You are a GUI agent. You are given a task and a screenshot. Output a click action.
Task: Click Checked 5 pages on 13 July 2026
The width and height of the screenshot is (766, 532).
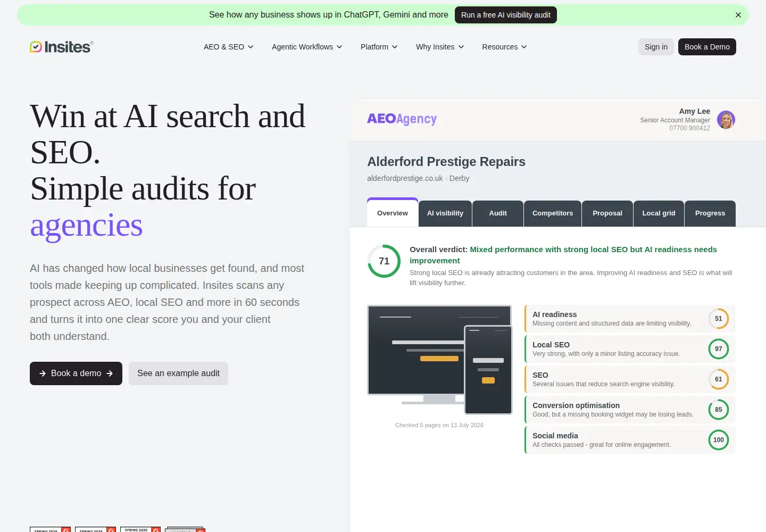tap(439, 425)
